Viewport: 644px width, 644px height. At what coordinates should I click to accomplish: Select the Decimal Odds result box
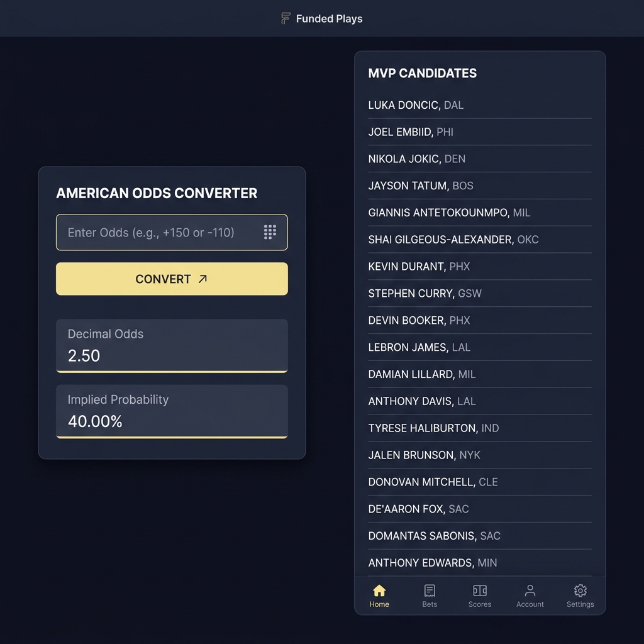click(x=172, y=346)
